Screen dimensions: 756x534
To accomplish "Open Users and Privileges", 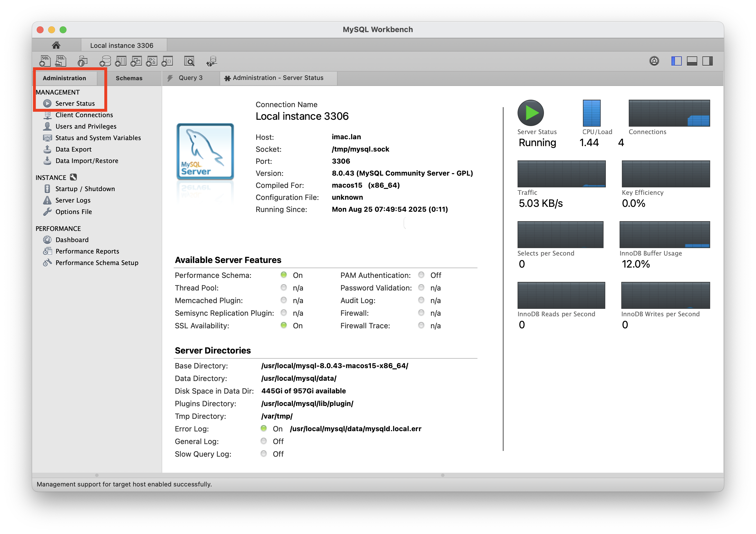I will coord(86,126).
